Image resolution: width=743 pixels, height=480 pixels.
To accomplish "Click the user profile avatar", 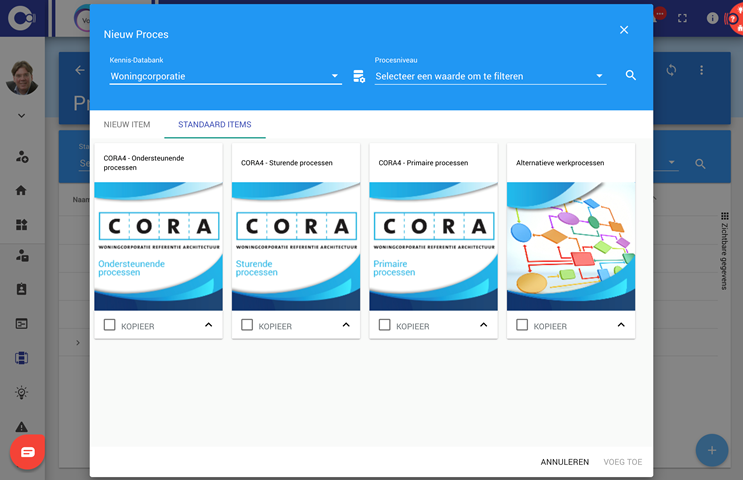I will 22,77.
